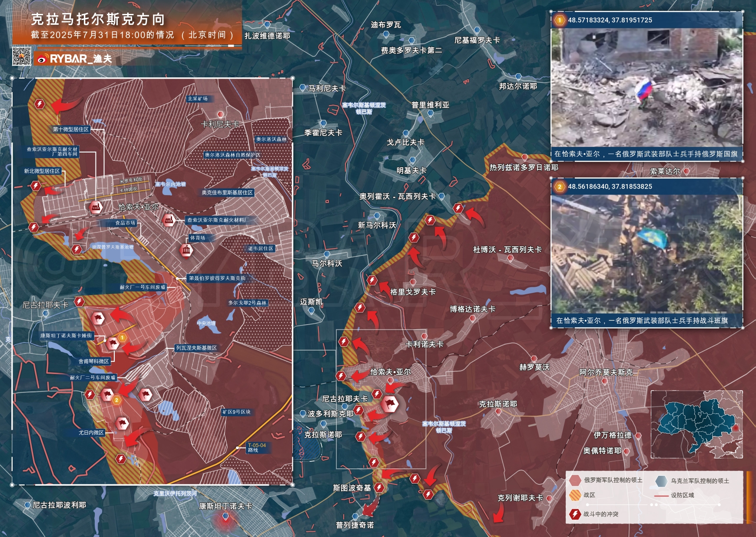Click 矿区9号区块 label

tap(236, 412)
